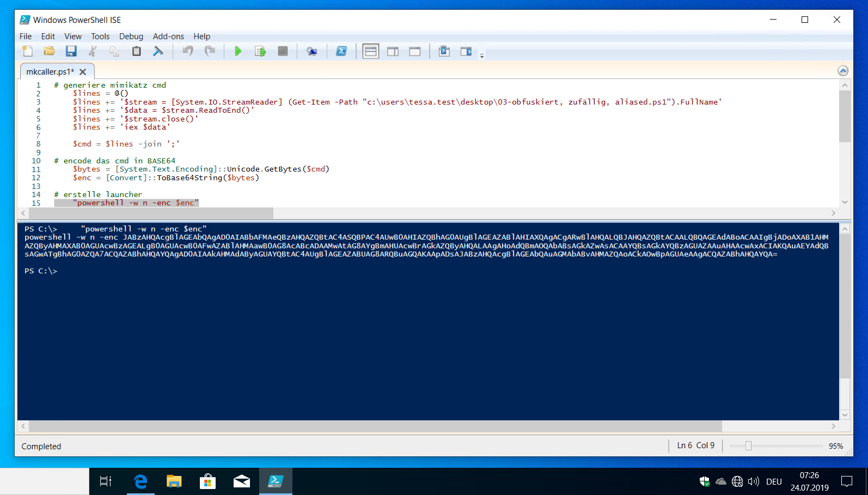Click the script pane vertical scrollbar thumb
Screen dimensions: 868x495
[845, 116]
